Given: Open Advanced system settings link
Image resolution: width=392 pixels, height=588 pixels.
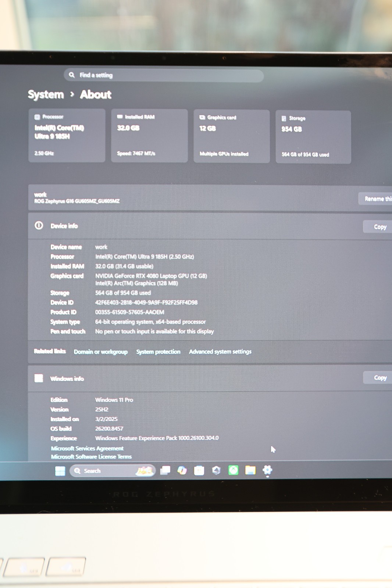Looking at the screenshot, I should coord(220,352).
